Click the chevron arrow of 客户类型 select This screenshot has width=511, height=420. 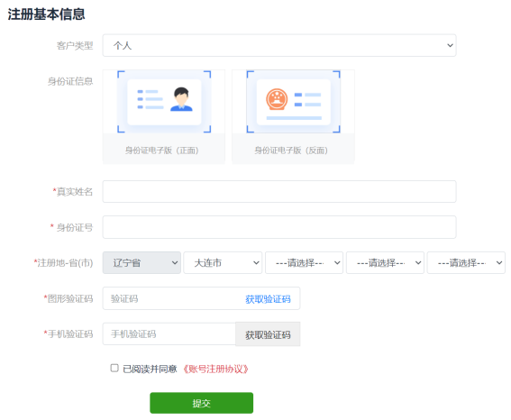coord(450,45)
